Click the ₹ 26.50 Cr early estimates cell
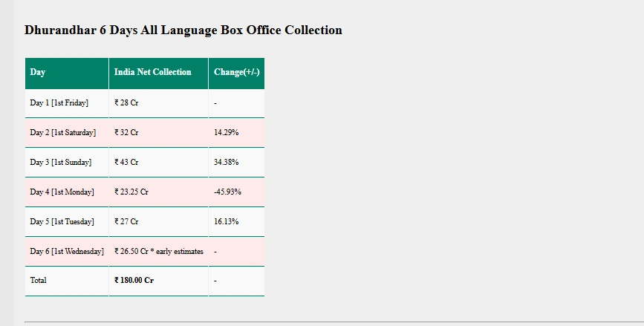This screenshot has width=644, height=326. [x=159, y=252]
